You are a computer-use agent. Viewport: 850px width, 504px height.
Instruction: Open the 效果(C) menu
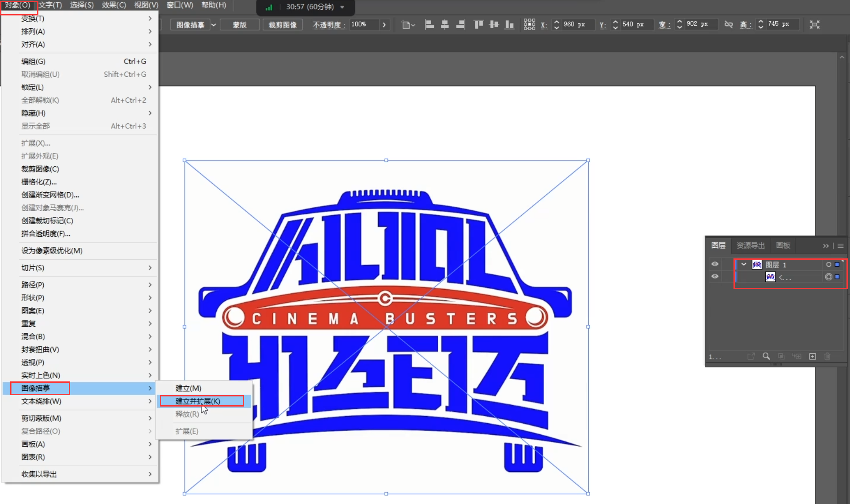(x=114, y=5)
